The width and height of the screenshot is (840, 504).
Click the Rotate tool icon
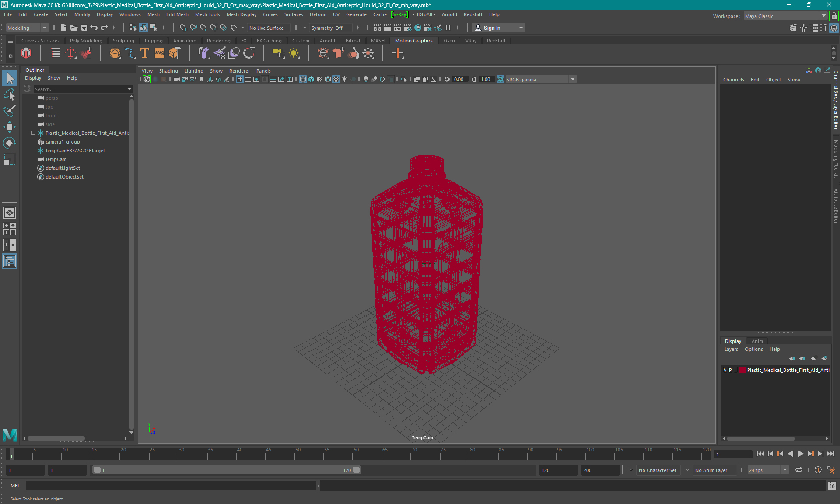tap(9, 143)
